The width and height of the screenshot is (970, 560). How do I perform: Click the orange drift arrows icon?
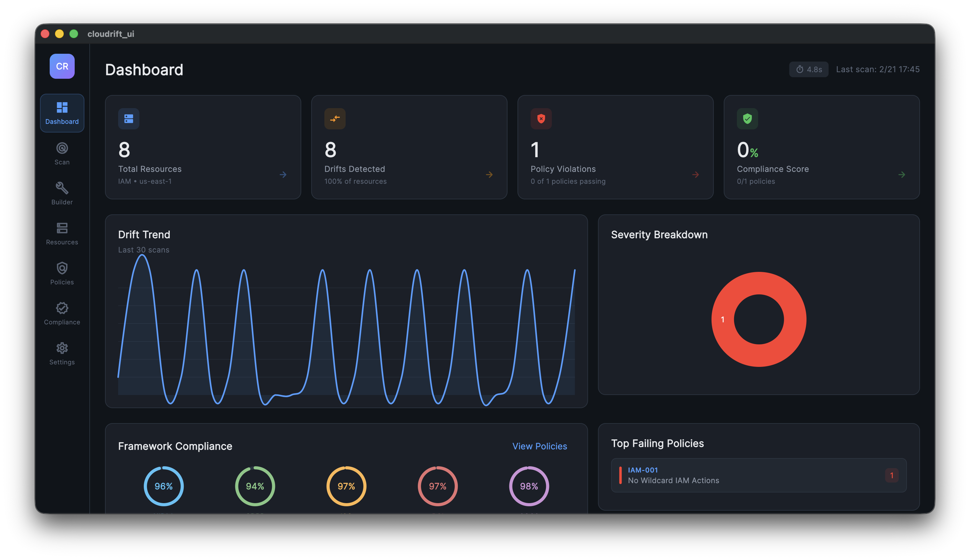tap(335, 119)
